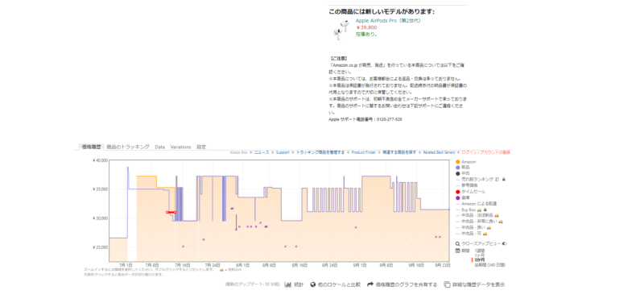The image size is (644, 307).
Task: Click ログイン / アカウントの登録 link
Action: [486, 152]
